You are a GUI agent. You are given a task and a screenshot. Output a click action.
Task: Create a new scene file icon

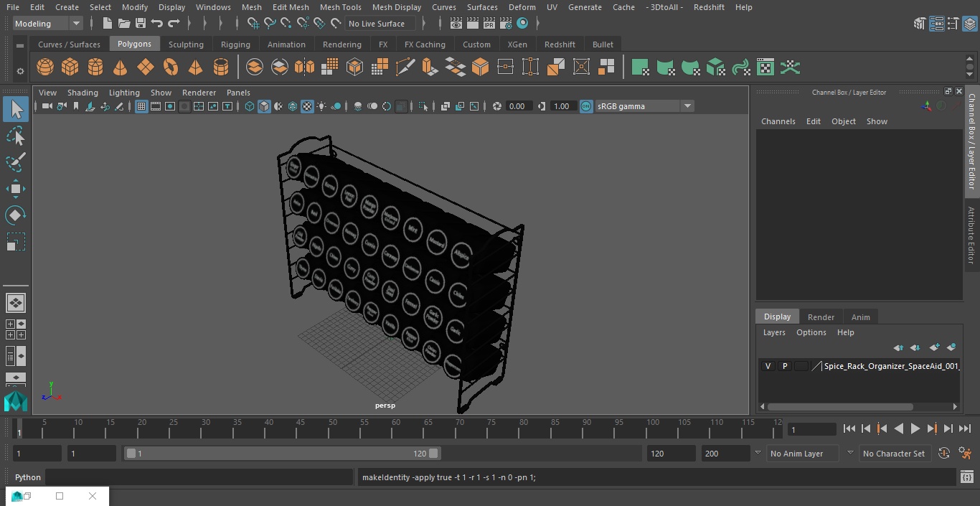[x=107, y=24]
